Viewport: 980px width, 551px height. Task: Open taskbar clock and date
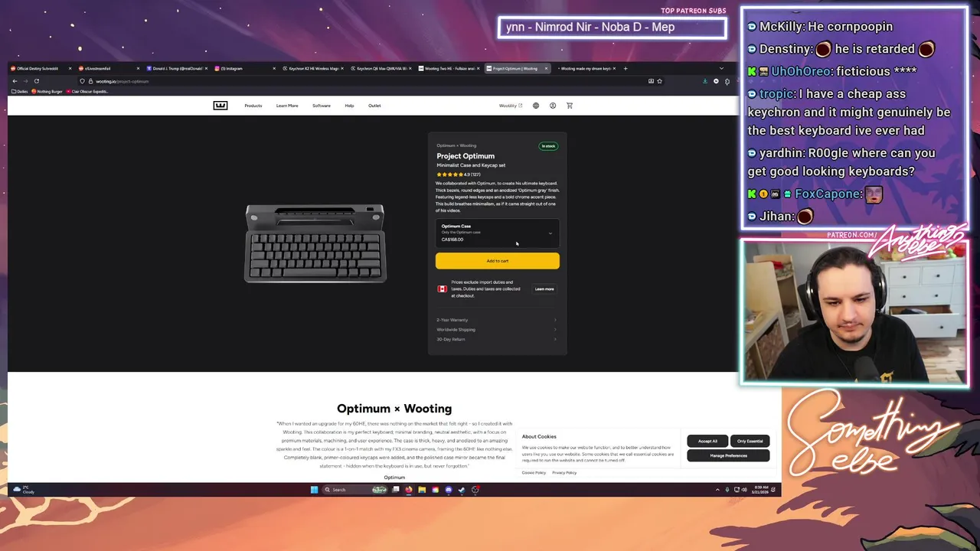[760, 490]
